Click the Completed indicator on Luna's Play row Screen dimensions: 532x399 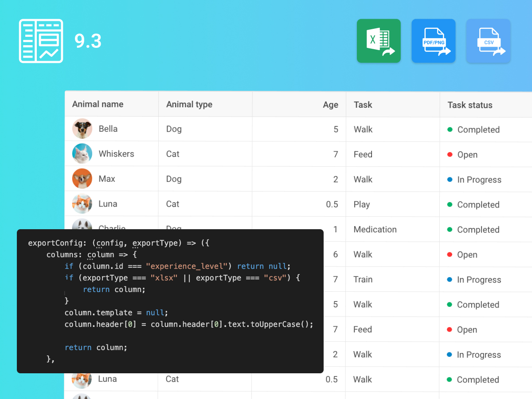coord(449,204)
